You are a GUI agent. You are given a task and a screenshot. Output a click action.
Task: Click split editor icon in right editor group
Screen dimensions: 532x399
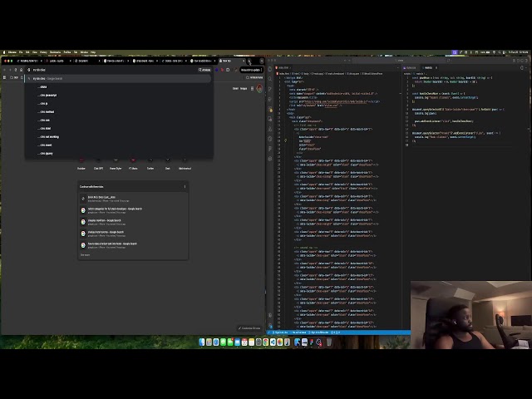pos(522,68)
